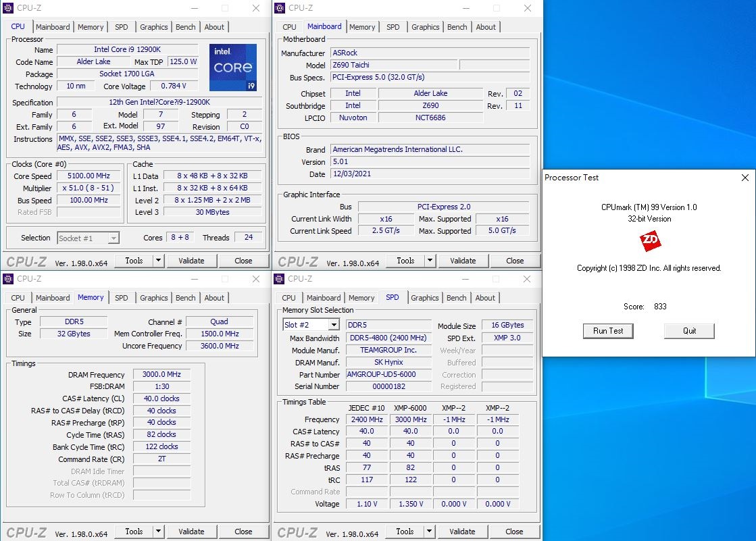756x541 pixels.
Task: Open About tab in Mainboard CPU-Z window
Action: coord(486,27)
